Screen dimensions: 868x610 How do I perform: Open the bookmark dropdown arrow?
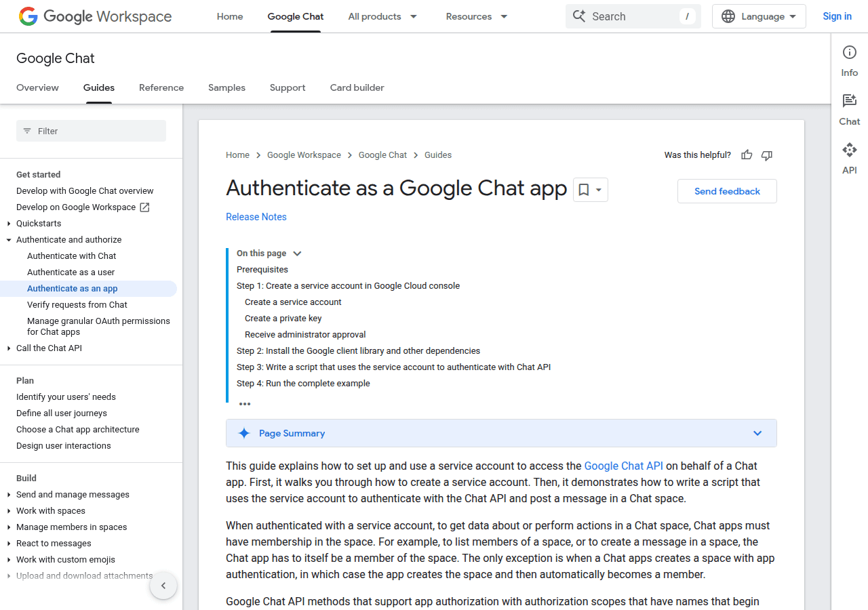[599, 190]
